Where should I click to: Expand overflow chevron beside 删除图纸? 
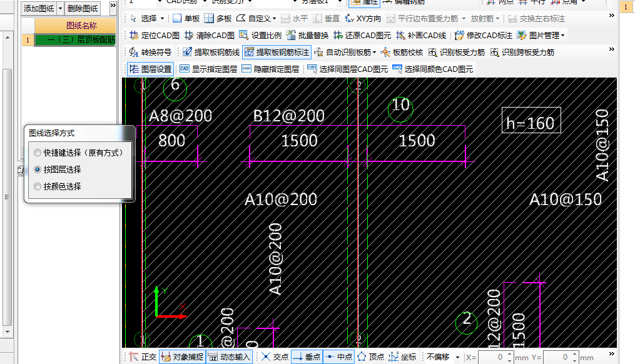pyautogui.click(x=113, y=5)
